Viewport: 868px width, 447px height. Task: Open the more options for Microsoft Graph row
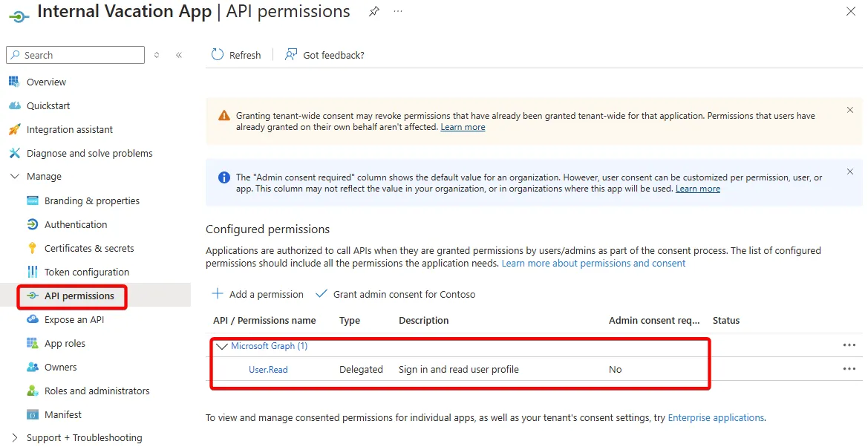tap(849, 345)
